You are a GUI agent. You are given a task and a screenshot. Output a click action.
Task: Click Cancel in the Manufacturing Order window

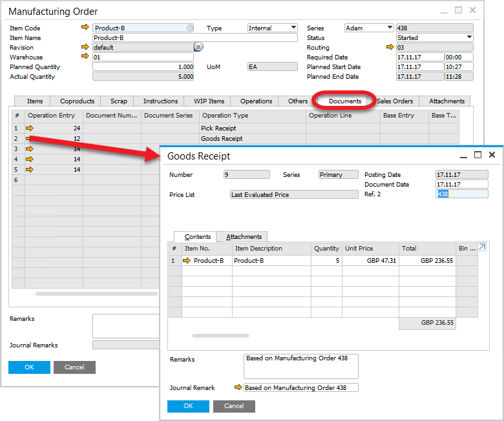74,367
